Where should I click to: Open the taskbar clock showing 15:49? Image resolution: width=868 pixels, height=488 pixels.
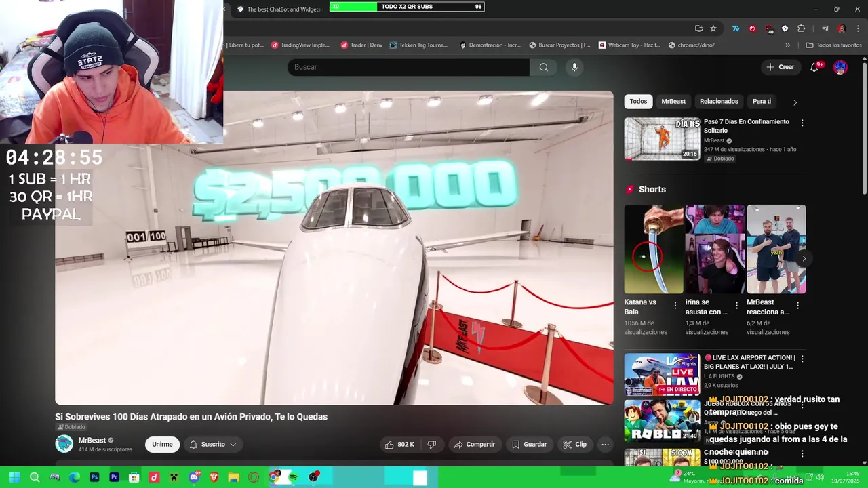(x=846, y=477)
